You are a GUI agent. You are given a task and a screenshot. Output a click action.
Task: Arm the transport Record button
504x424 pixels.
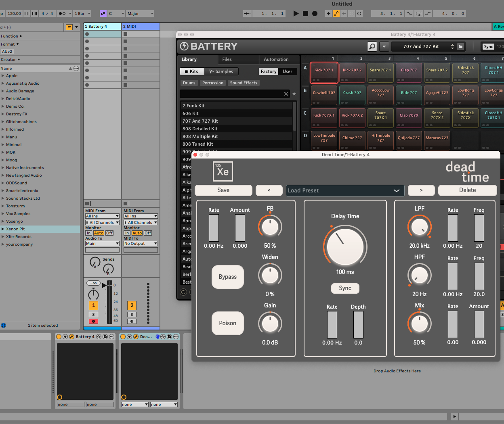tap(315, 13)
